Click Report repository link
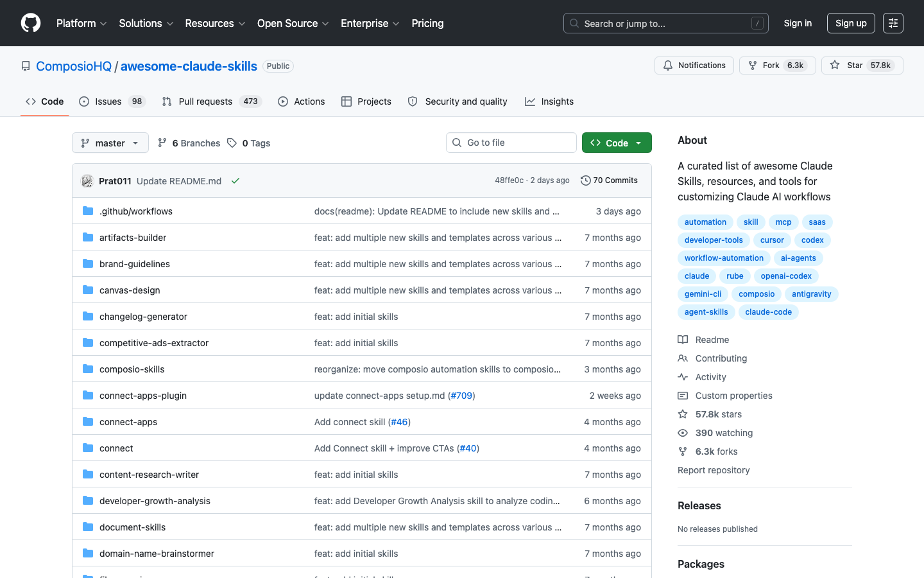 714,470
